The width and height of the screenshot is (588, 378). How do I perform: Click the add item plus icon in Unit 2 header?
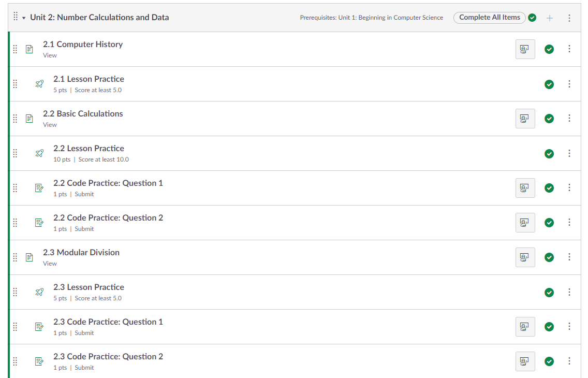550,18
